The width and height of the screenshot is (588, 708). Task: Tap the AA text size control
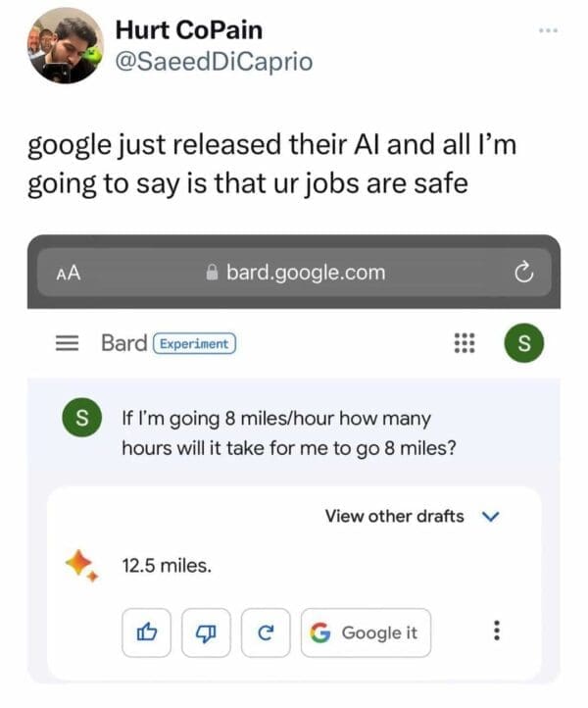pos(69,273)
